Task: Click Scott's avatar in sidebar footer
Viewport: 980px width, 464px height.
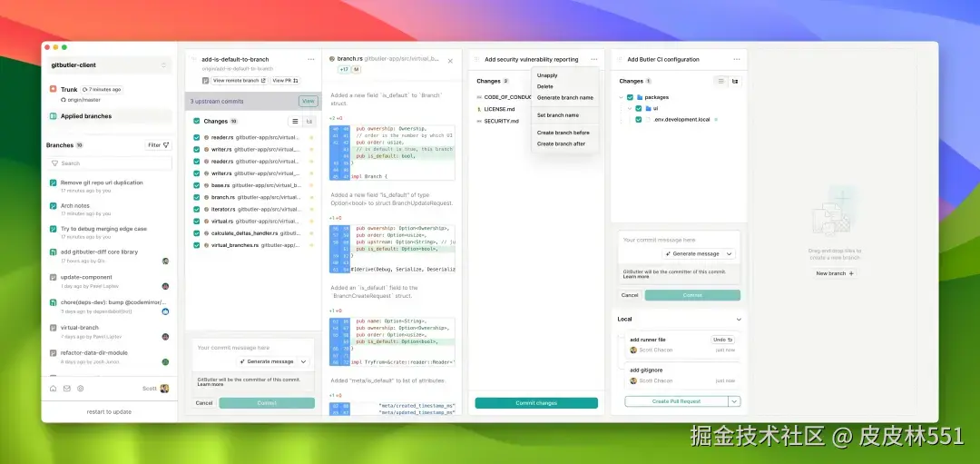Action: [x=164, y=389]
